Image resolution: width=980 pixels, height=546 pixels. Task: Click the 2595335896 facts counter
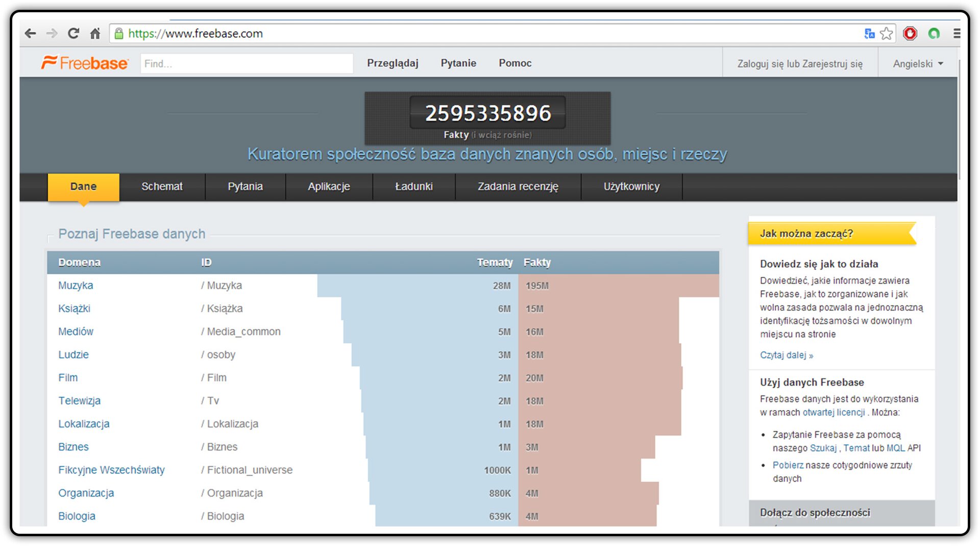(488, 113)
